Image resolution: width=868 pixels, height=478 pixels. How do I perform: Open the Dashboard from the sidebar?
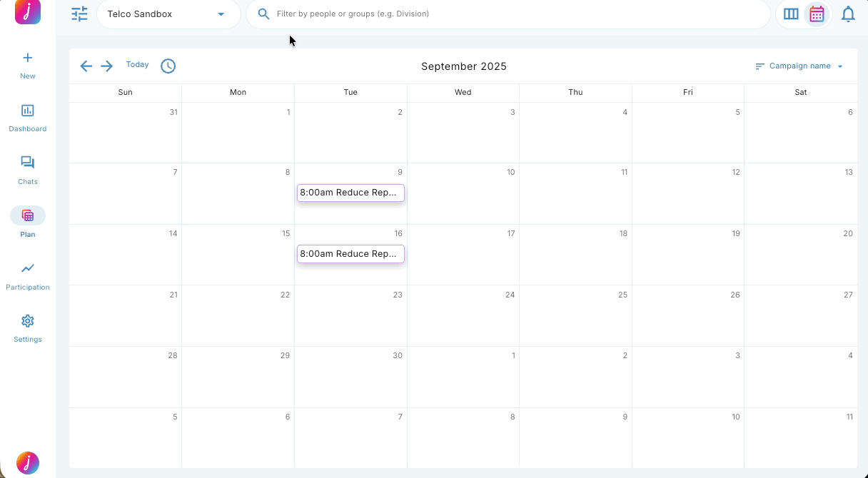pyautogui.click(x=27, y=118)
